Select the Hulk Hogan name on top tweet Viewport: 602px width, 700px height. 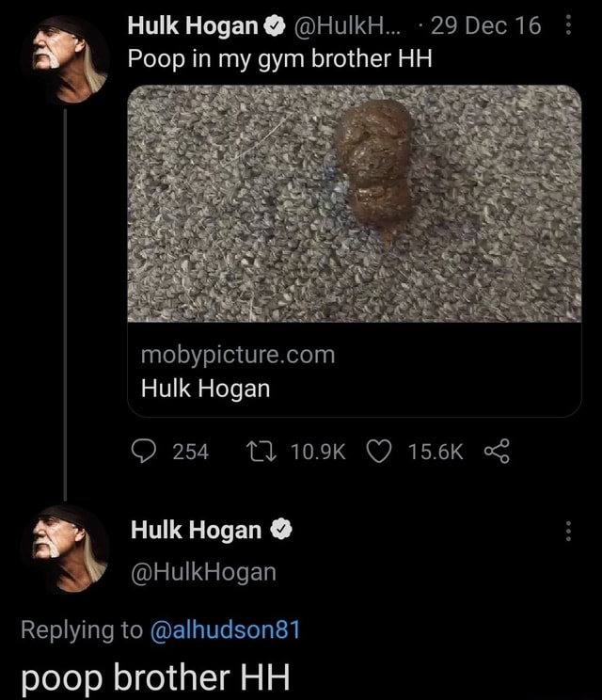click(x=193, y=25)
